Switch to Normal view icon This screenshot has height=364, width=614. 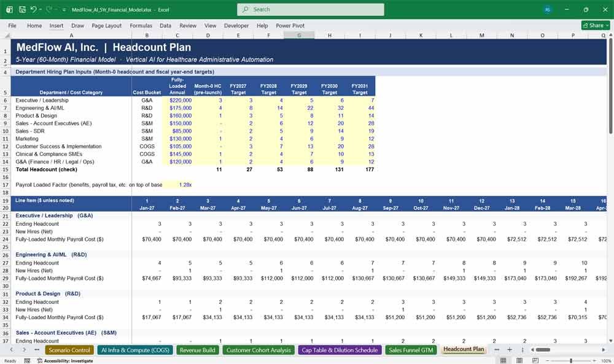click(x=503, y=360)
